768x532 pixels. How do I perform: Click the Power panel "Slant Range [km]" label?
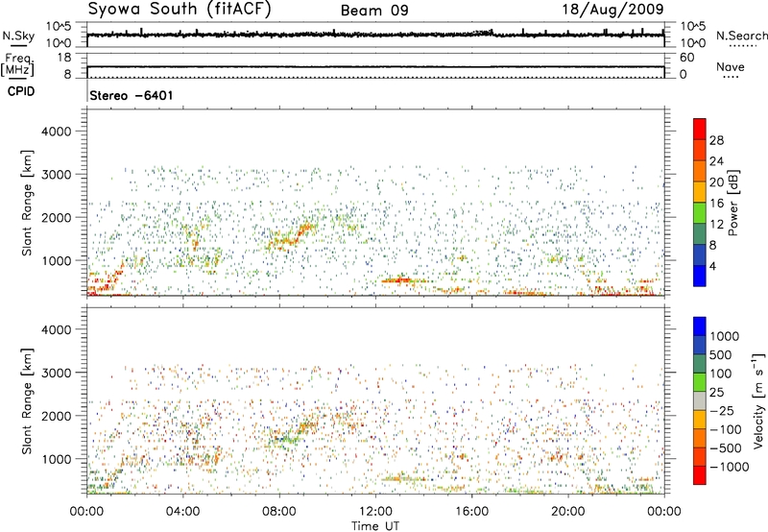pos(27,203)
